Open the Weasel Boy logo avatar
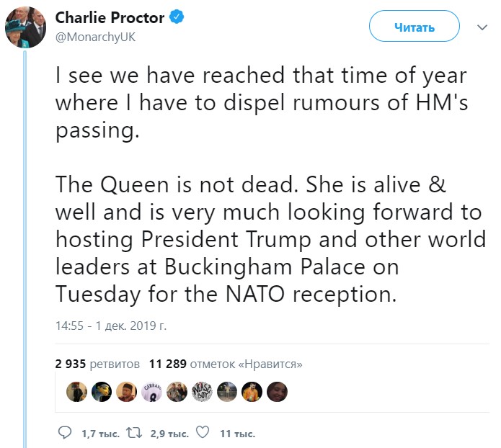Screen dimensions: 501x448 pyautogui.click(x=202, y=392)
